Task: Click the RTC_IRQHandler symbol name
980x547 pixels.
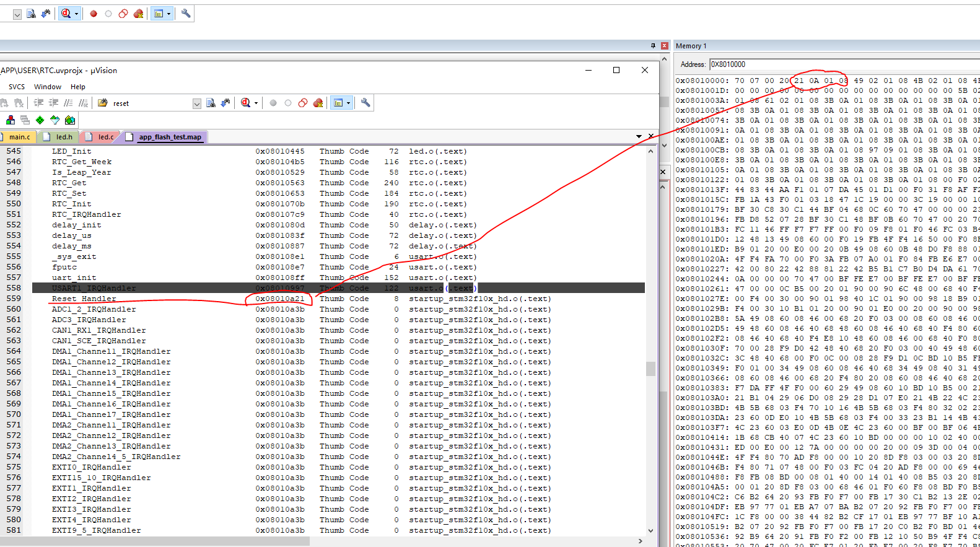Action: [x=87, y=214]
